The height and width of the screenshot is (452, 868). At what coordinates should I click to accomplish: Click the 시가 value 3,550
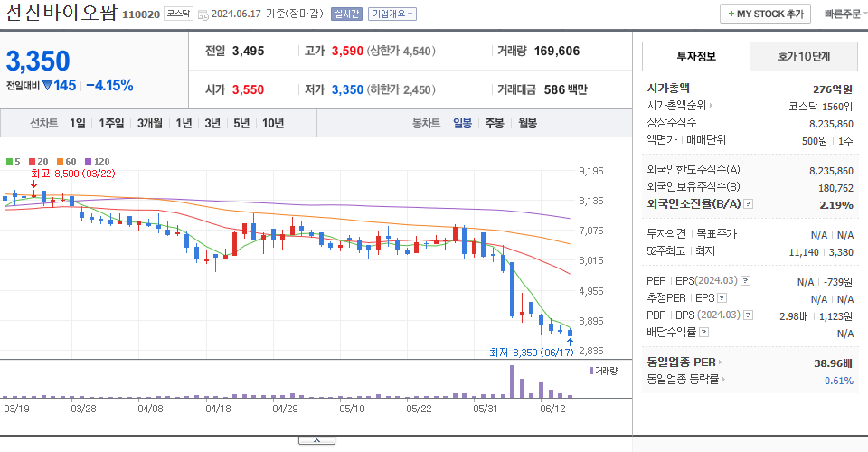[x=248, y=89]
